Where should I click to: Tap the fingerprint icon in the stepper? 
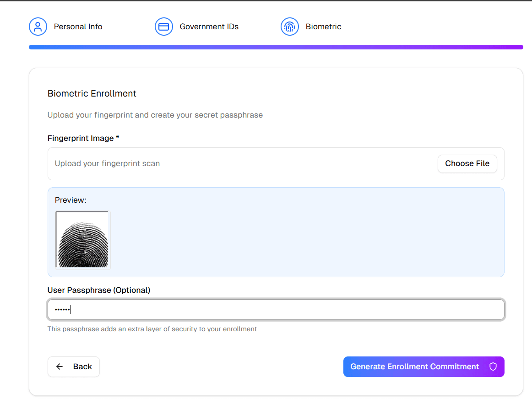290,27
